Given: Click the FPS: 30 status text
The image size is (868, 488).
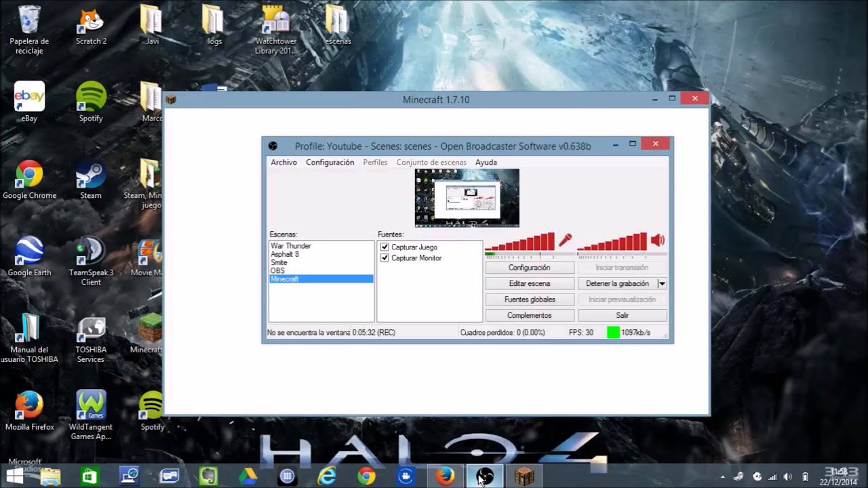Looking at the screenshot, I should pyautogui.click(x=580, y=333).
